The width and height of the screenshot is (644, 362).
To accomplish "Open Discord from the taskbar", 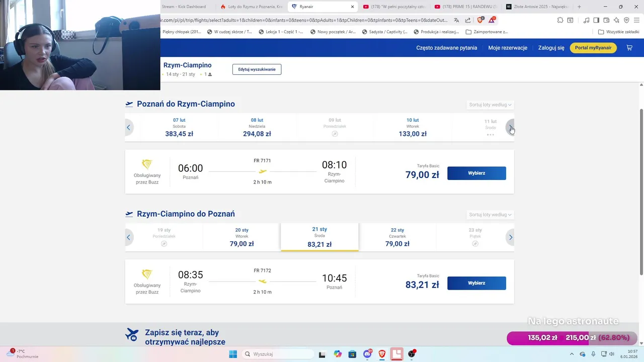I will pos(368,354).
